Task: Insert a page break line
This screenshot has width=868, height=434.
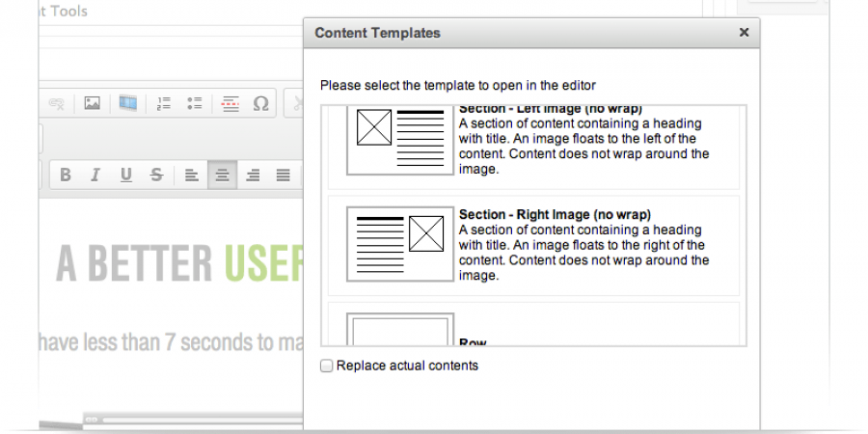Action: click(x=230, y=103)
